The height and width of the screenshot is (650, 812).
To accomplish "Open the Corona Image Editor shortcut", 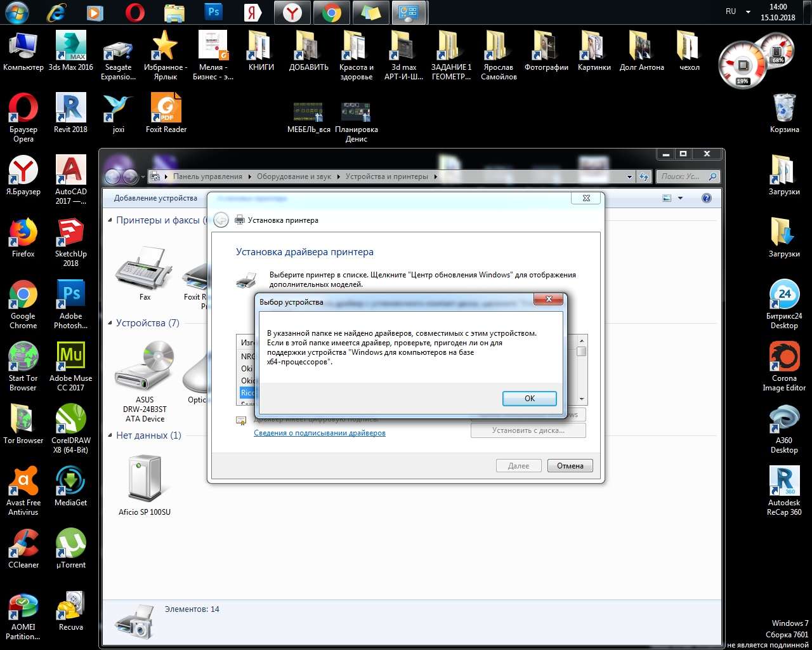I will pyautogui.click(x=785, y=367).
